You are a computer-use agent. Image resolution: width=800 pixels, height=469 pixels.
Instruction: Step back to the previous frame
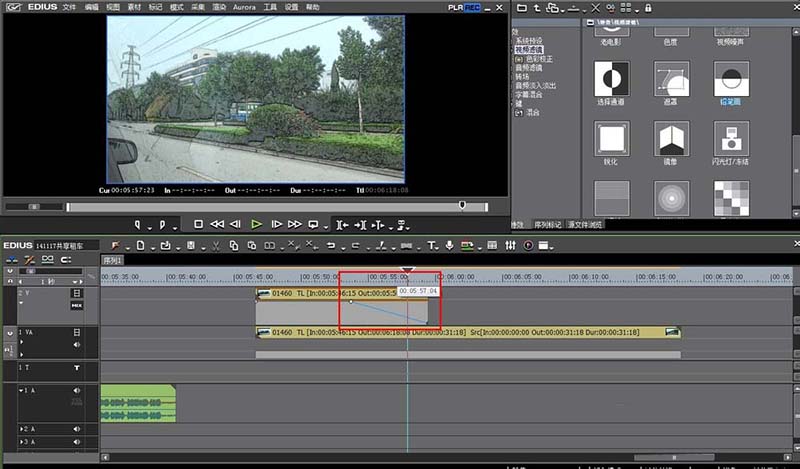point(235,224)
